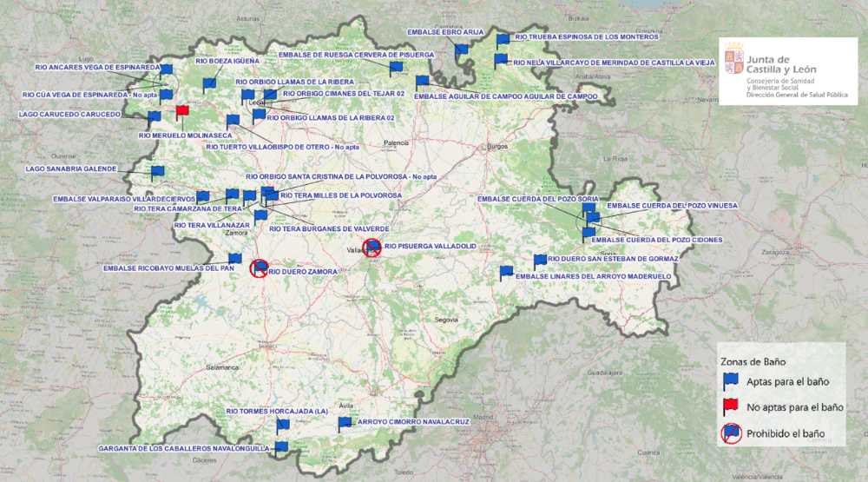This screenshot has width=868, height=482.
Task: Select the Rio Trueba Espinosa flag
Action: 502,42
